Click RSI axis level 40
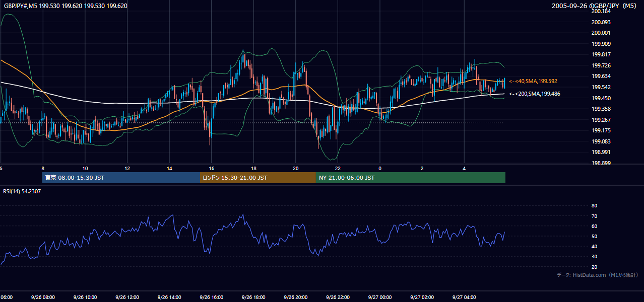 (x=594, y=247)
